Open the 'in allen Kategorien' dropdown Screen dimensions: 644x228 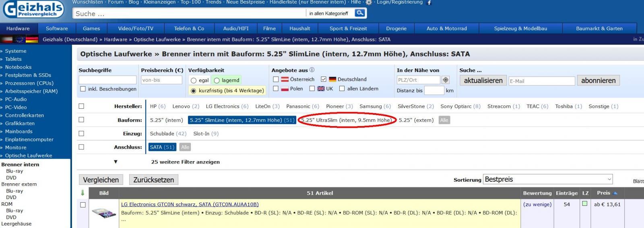pyautogui.click(x=328, y=13)
